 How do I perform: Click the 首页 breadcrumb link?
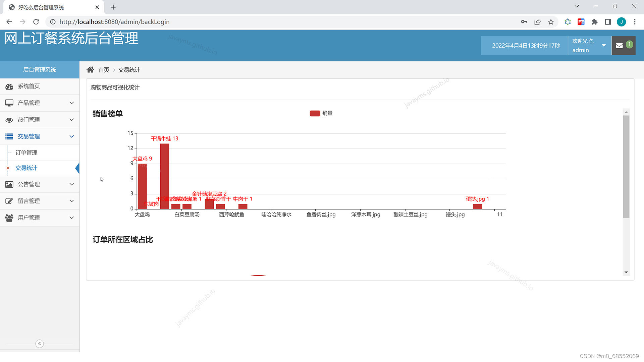coord(104,70)
